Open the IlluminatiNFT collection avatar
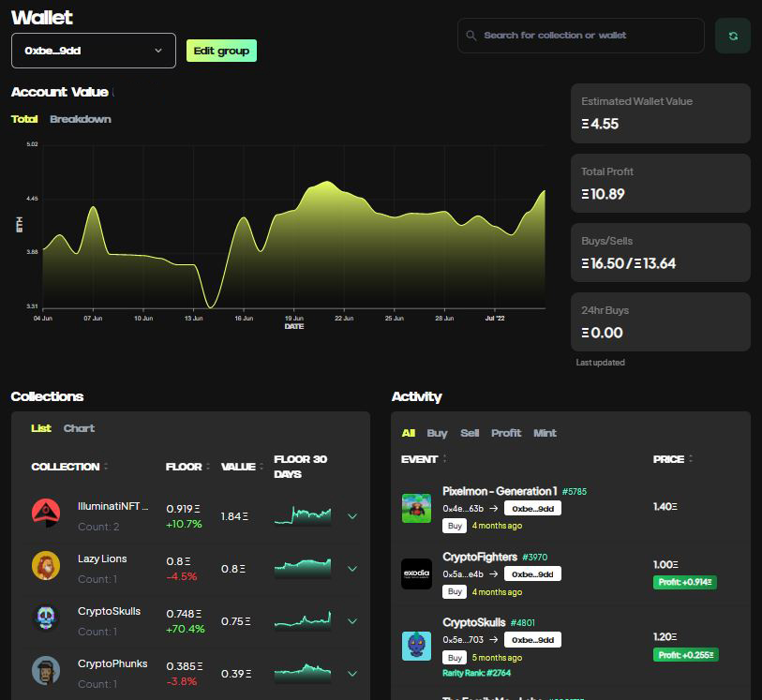Image resolution: width=762 pixels, height=700 pixels. click(45, 513)
